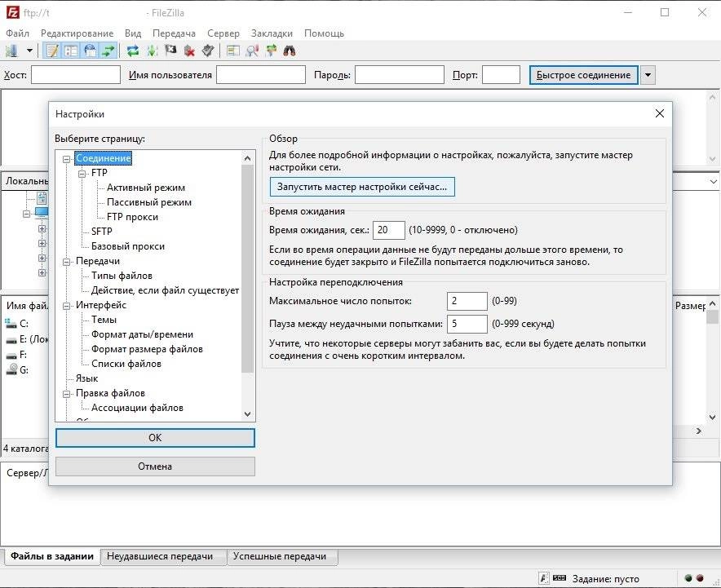Toggle transfer queue display icon
This screenshot has width=721, height=588.
pyautogui.click(x=108, y=51)
